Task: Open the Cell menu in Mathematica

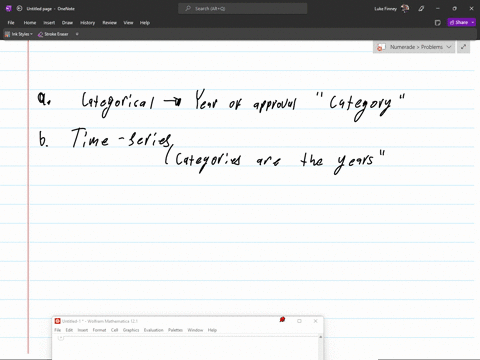Action: (x=114, y=330)
